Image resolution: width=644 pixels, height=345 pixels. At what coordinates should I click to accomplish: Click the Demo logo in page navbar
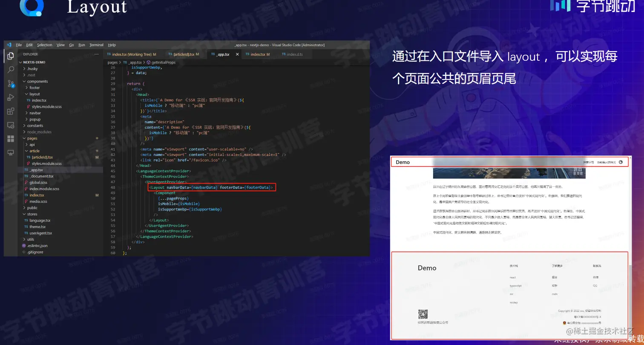pyautogui.click(x=402, y=162)
